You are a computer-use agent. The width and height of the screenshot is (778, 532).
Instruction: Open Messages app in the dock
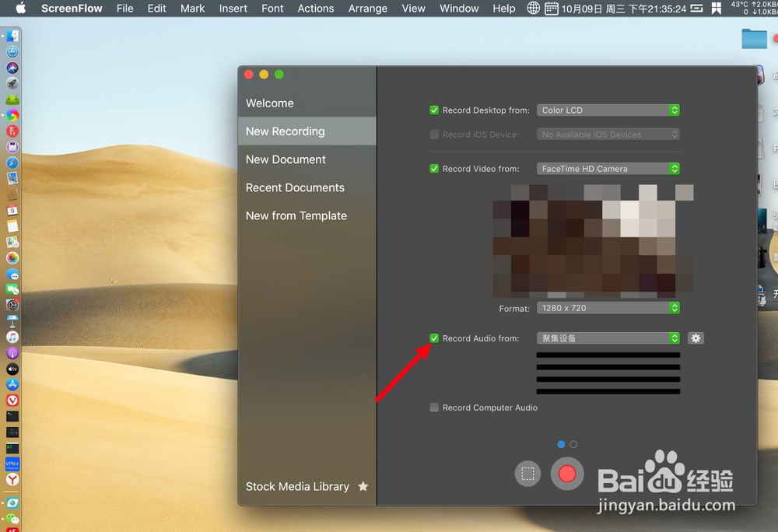[12, 274]
